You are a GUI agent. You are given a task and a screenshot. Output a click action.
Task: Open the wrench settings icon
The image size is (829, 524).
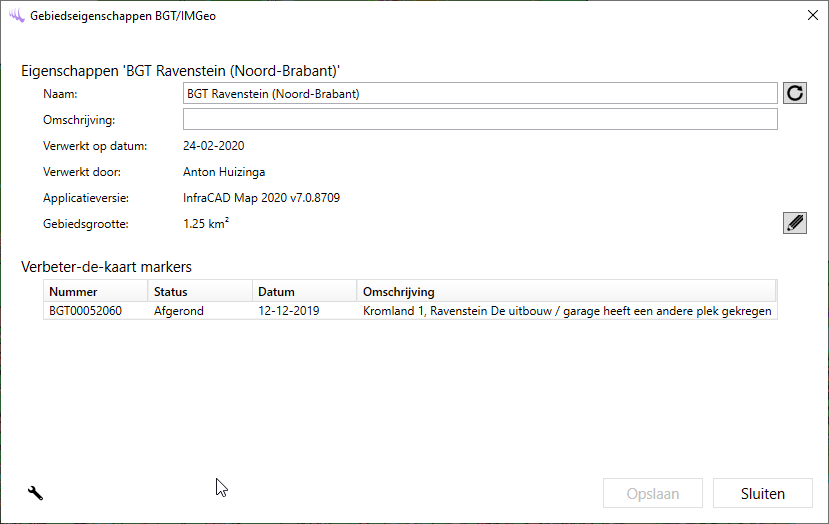click(x=35, y=492)
